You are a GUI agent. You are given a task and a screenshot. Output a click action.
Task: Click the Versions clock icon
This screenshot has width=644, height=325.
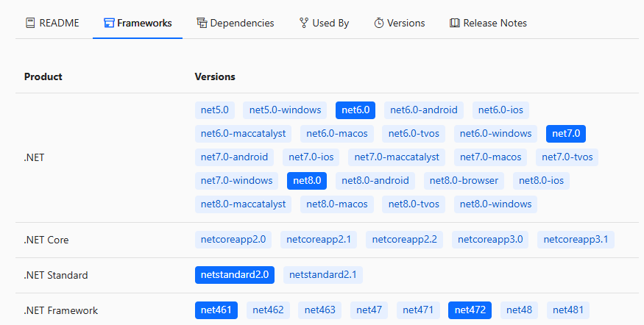pos(379,23)
